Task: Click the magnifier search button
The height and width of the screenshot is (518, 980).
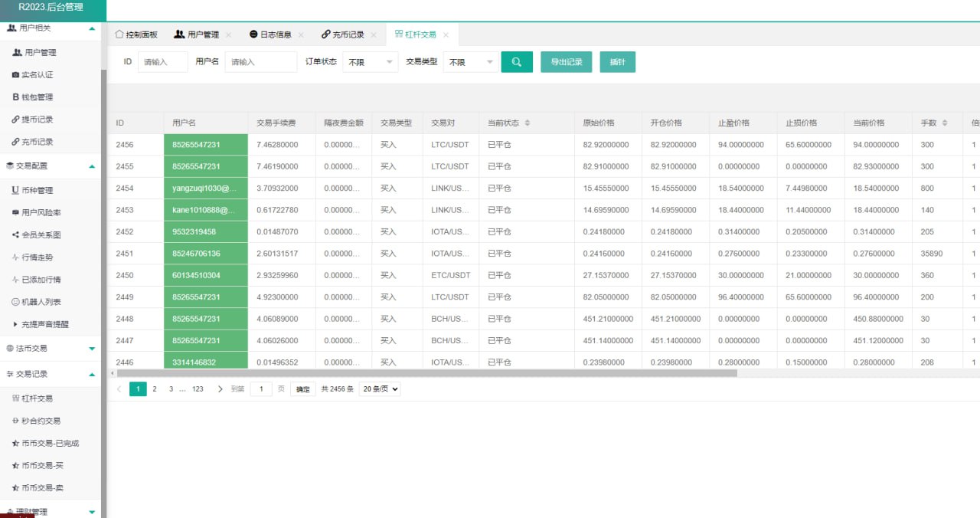Action: [x=517, y=62]
